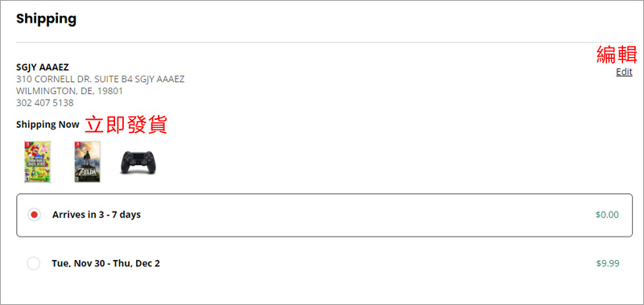Click inside the outlined free shipping option box
Screen dimensions: 644x305
pos(324,215)
